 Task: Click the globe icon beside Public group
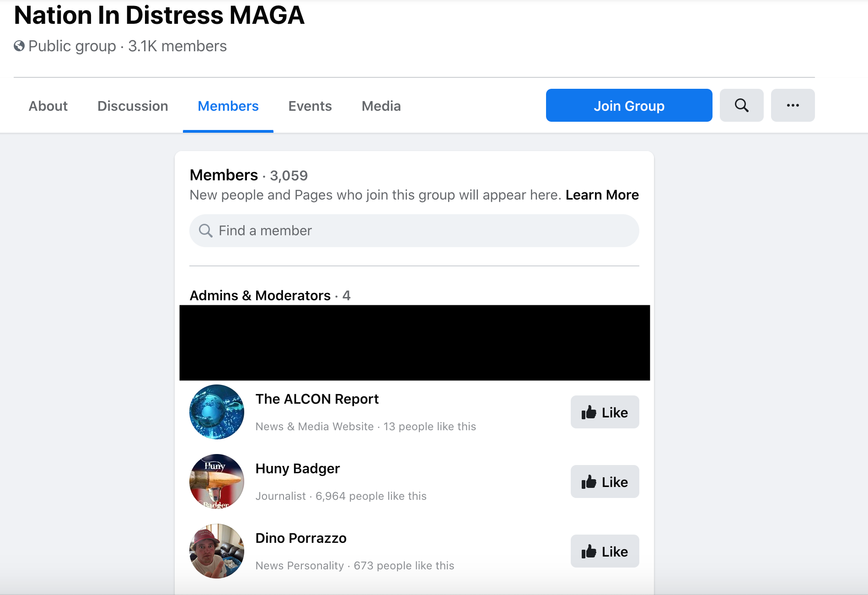pyautogui.click(x=19, y=46)
